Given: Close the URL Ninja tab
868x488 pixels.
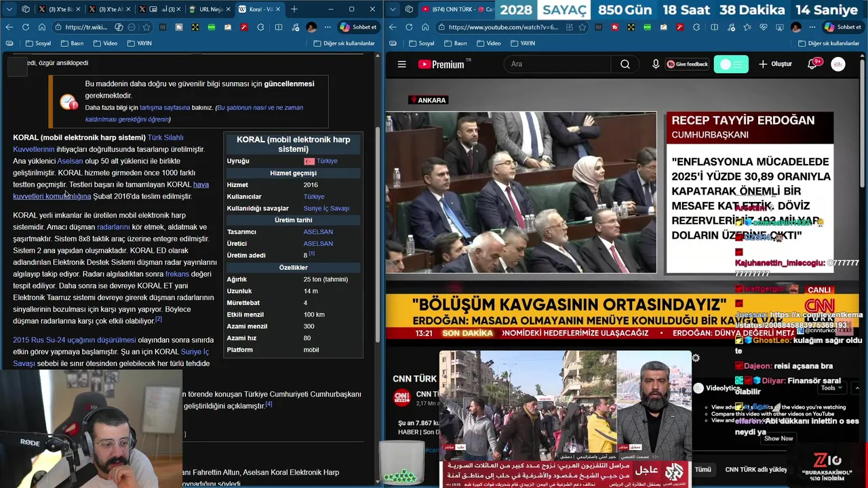Looking at the screenshot, I should [x=228, y=9].
